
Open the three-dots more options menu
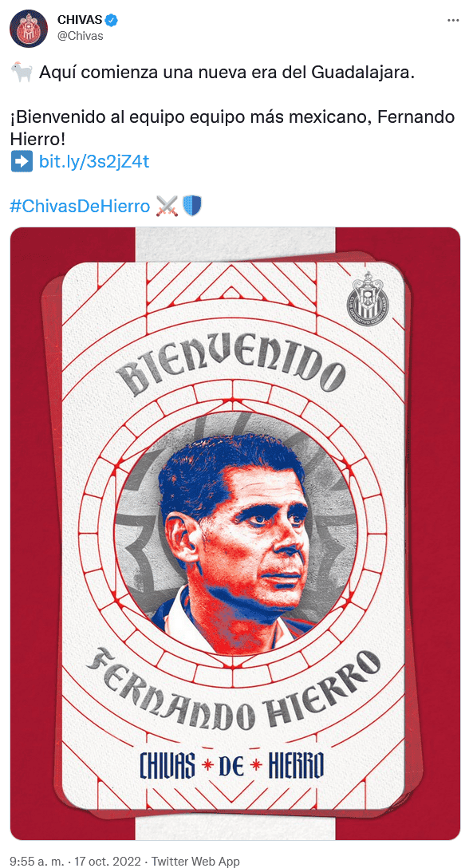(452, 19)
